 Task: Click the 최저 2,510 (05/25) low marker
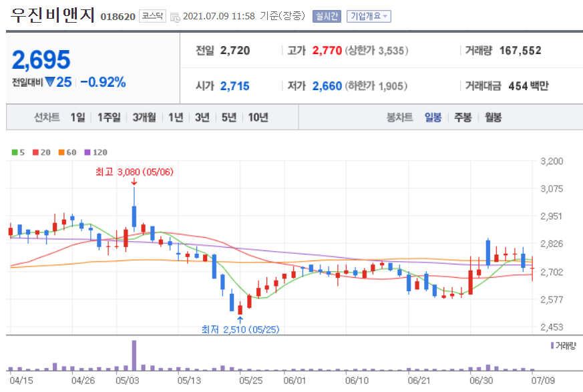tap(240, 329)
